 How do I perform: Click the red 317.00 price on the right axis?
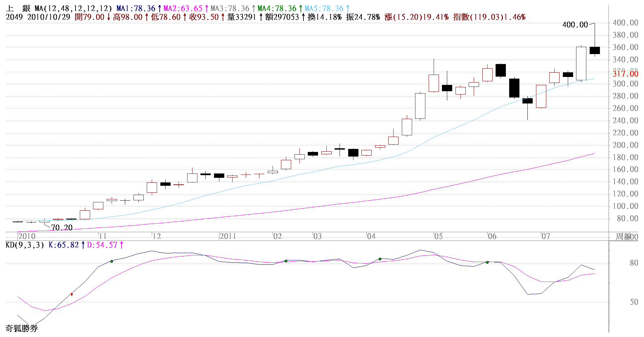[x=625, y=74]
